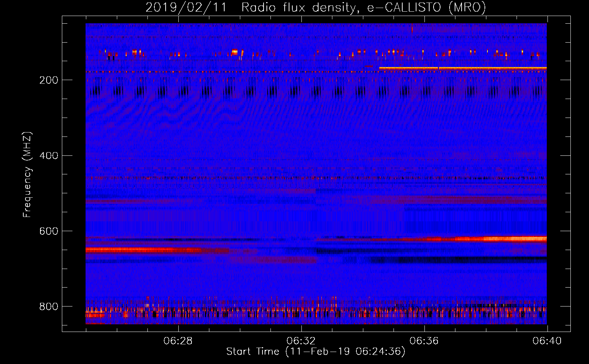Image resolution: width=589 pixels, height=364 pixels.
Task: Click the 06:28 time tick label
Action: pyautogui.click(x=178, y=341)
